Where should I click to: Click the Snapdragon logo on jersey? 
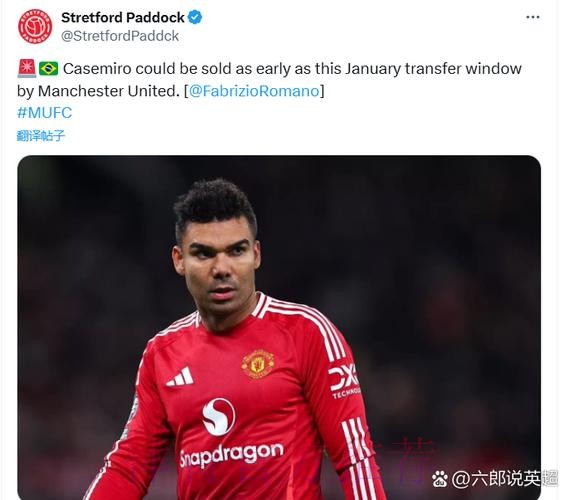point(218,416)
